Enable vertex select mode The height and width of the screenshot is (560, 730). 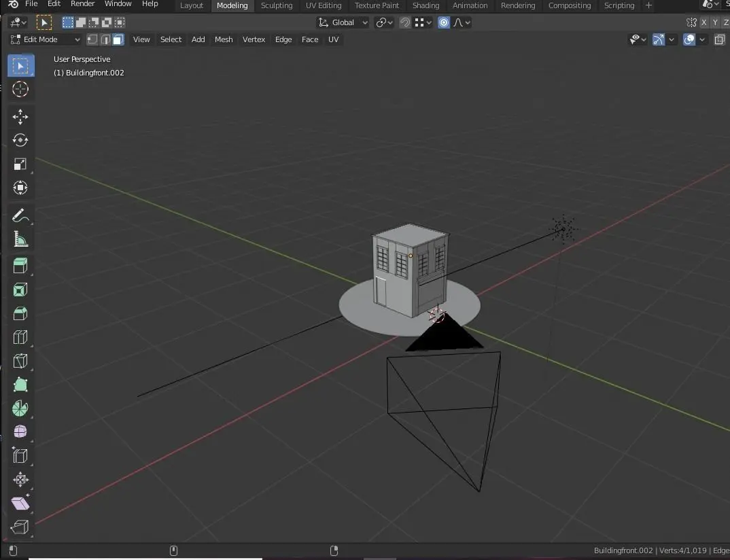pyautogui.click(x=92, y=39)
